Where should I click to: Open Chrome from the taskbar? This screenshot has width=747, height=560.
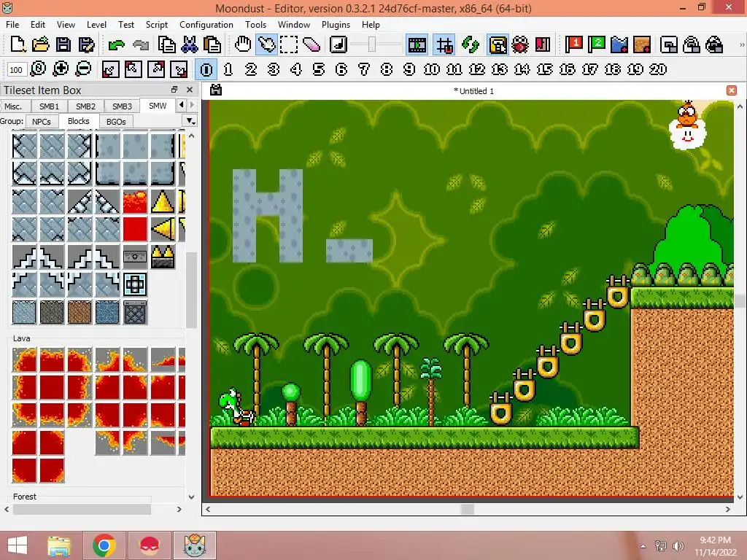pos(104,545)
